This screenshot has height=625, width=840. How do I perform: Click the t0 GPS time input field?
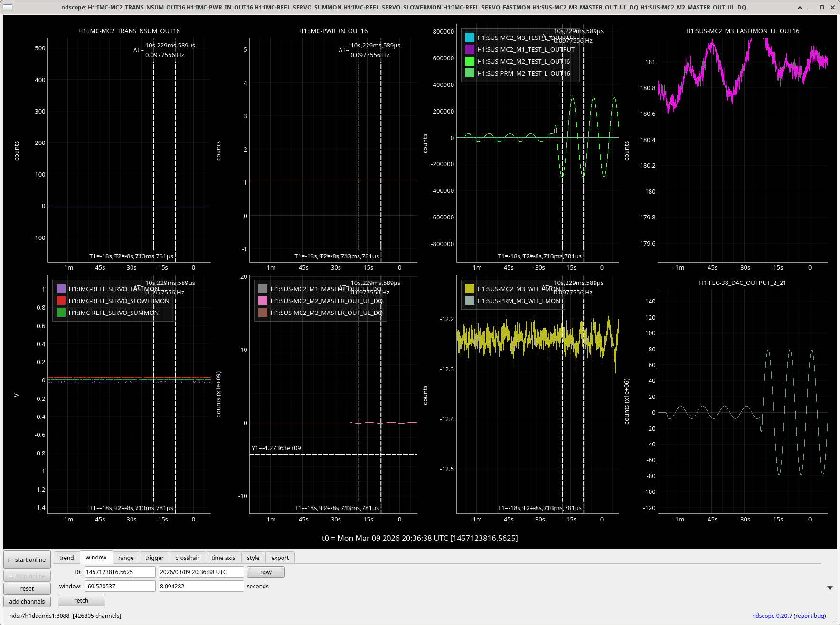(x=120, y=572)
